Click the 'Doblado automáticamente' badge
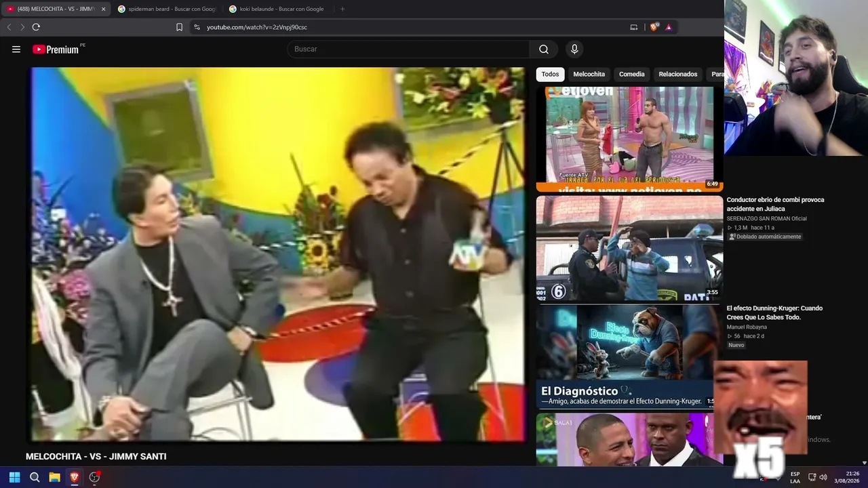 [765, 237]
